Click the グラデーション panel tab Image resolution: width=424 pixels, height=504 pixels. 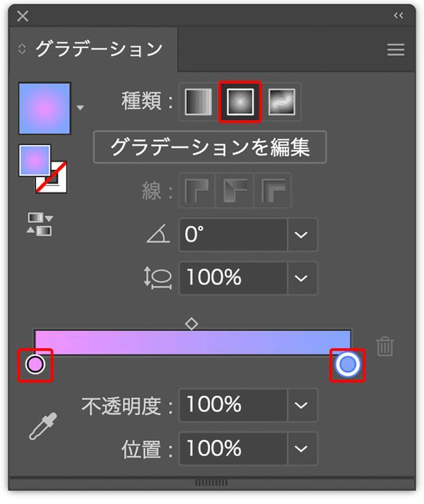[x=97, y=49]
